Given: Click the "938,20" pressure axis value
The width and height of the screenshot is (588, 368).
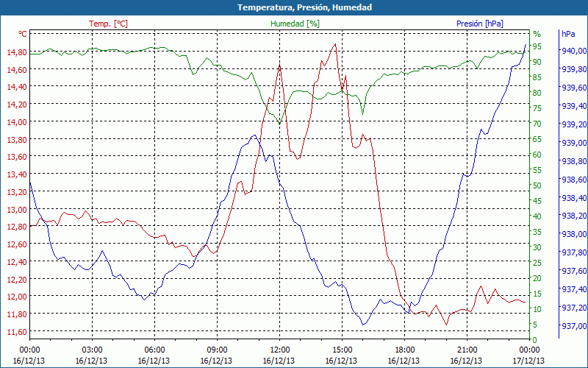Looking at the screenshot, I should click(x=573, y=216).
